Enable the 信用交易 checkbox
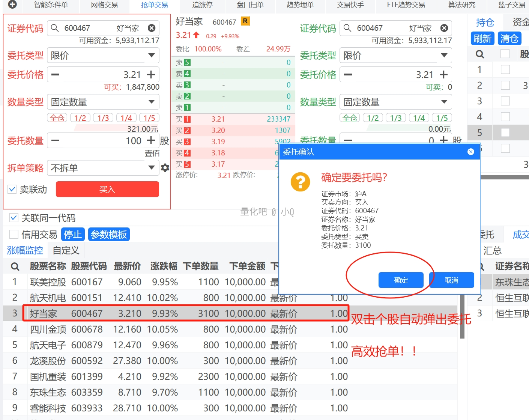This screenshot has width=529, height=420. (x=14, y=234)
